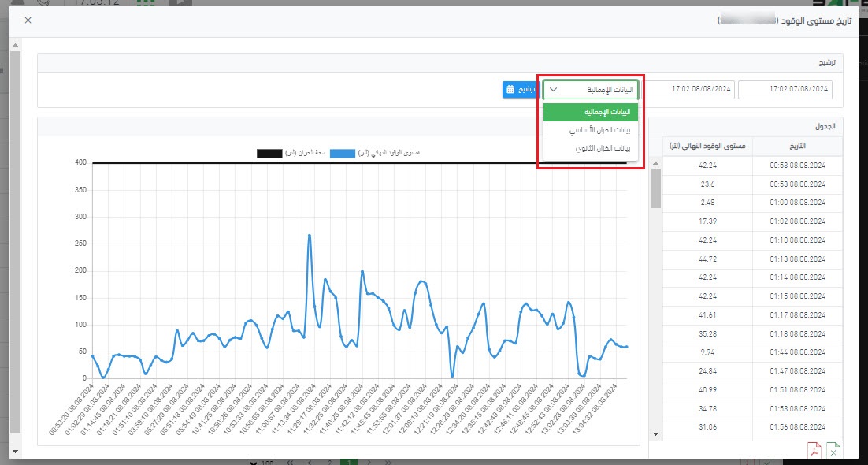Close the fuel level history dialog
Image resolution: width=868 pixels, height=465 pixels.
[28, 20]
